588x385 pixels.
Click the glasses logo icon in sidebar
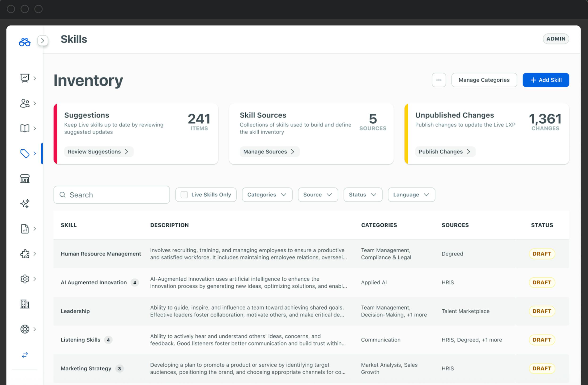25,42
